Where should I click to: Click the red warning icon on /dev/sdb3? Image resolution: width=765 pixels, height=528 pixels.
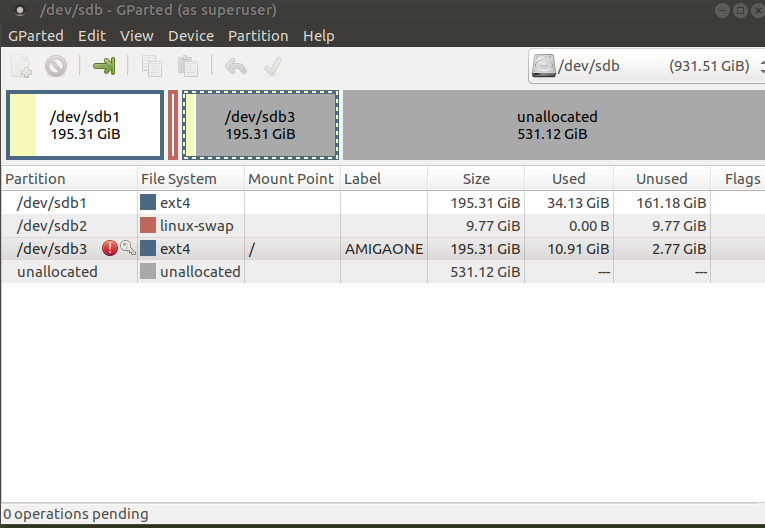(x=109, y=248)
